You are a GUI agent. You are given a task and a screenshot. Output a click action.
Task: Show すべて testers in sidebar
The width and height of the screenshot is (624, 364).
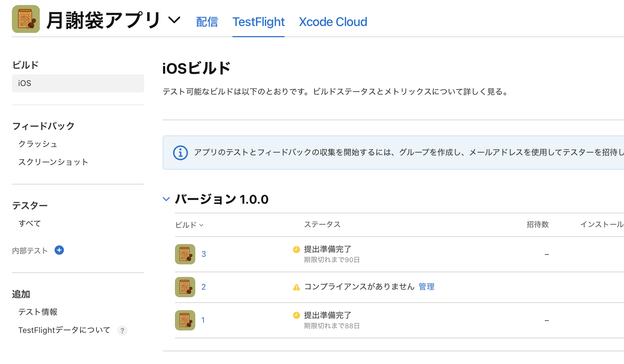click(30, 224)
